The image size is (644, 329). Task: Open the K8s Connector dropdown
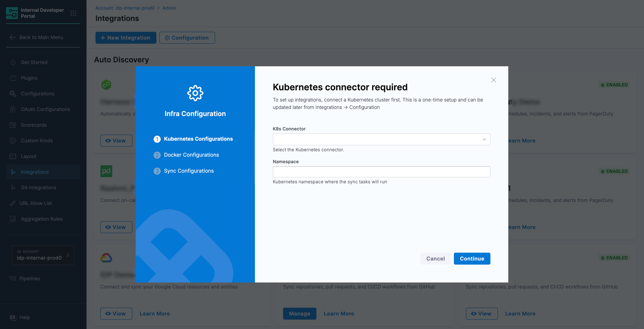pos(381,139)
